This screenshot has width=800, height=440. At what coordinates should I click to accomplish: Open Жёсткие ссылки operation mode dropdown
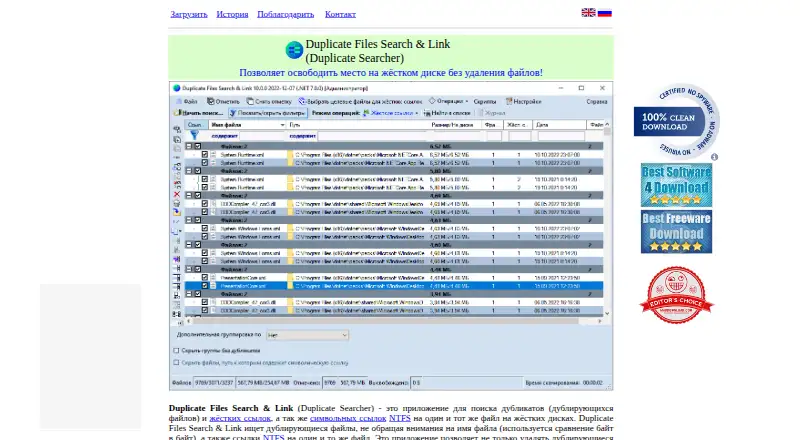pyautogui.click(x=390, y=113)
